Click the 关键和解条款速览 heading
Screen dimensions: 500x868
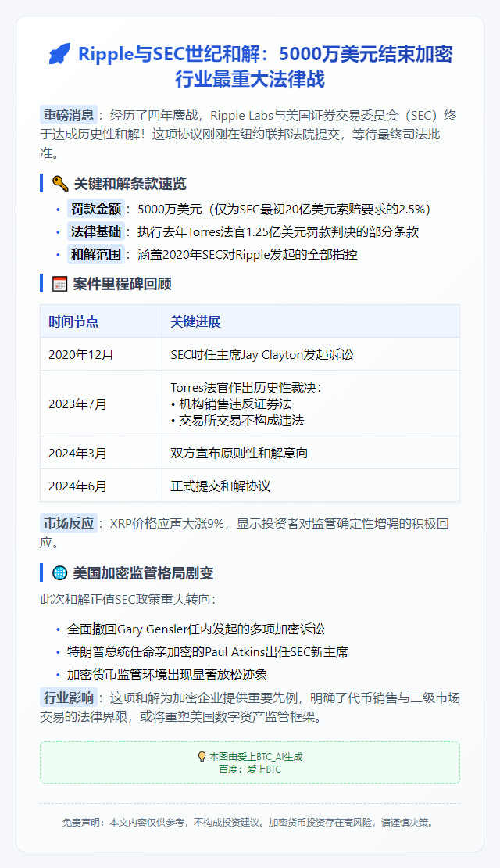(x=130, y=183)
